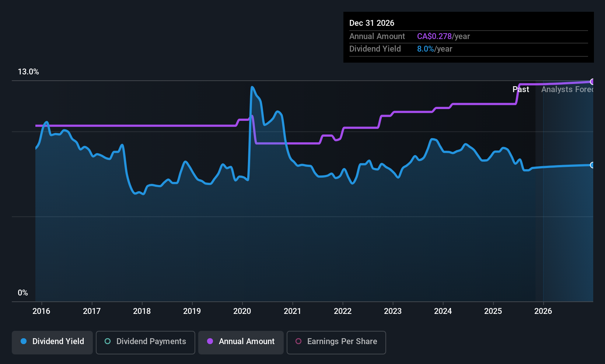
Task: Click the pink Earnings Per Share circle icon
Action: point(298,342)
